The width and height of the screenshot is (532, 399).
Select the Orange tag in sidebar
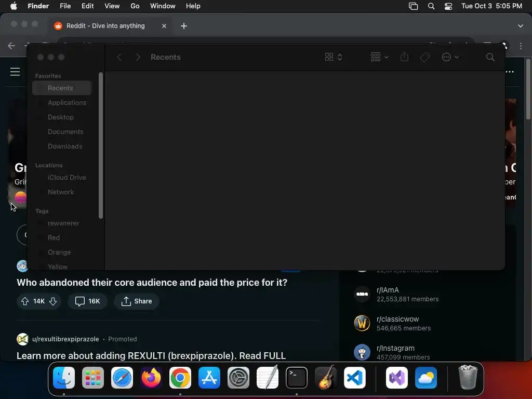pos(62,252)
